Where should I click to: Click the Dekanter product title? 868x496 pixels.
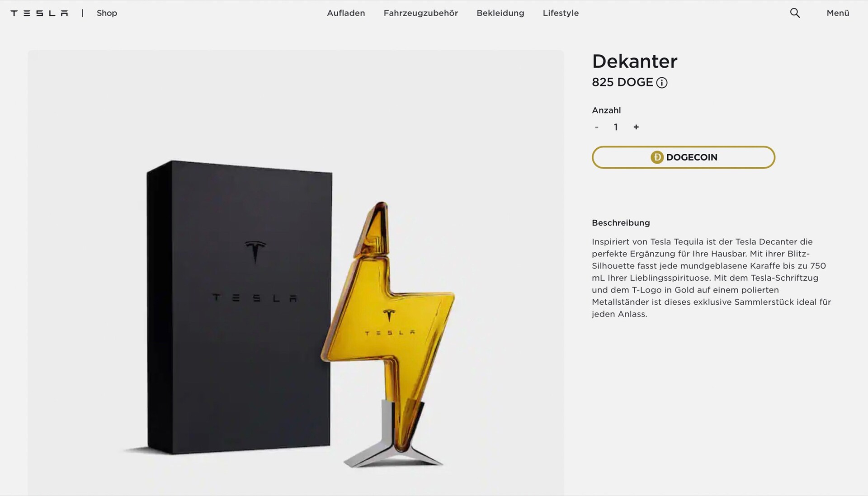tap(635, 61)
